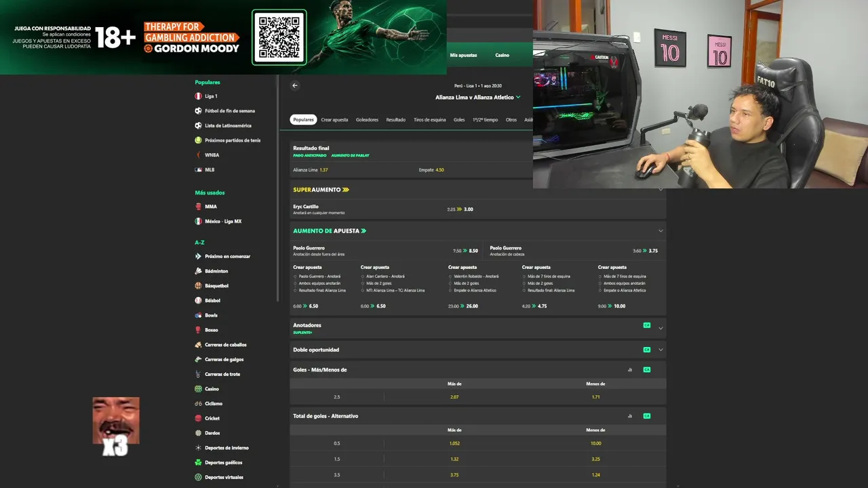This screenshot has width=868, height=488.
Task: Click the CA badge on Anotadores row
Action: coord(647,325)
